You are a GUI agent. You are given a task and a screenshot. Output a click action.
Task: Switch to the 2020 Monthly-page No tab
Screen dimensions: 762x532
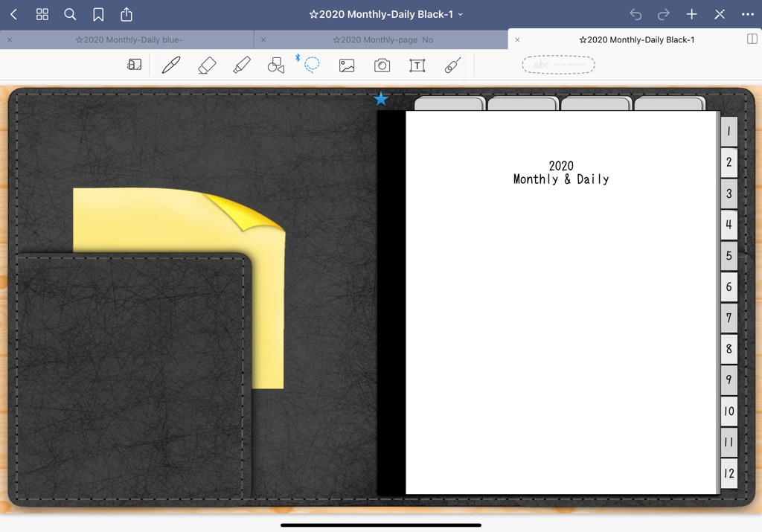[x=383, y=40]
